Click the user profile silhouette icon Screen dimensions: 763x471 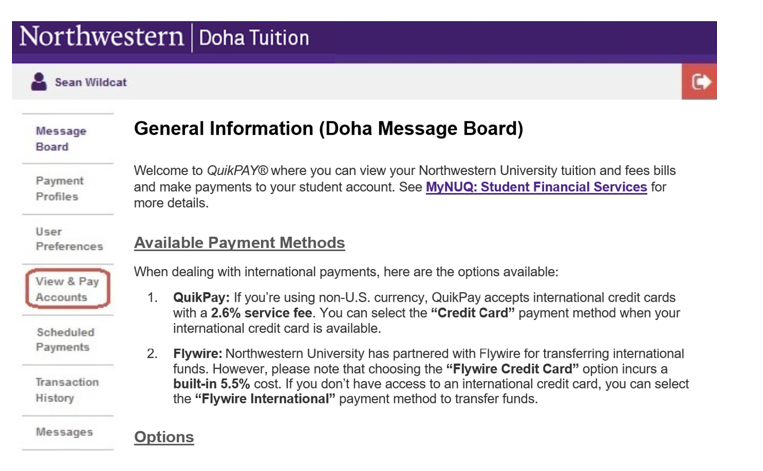tap(39, 82)
